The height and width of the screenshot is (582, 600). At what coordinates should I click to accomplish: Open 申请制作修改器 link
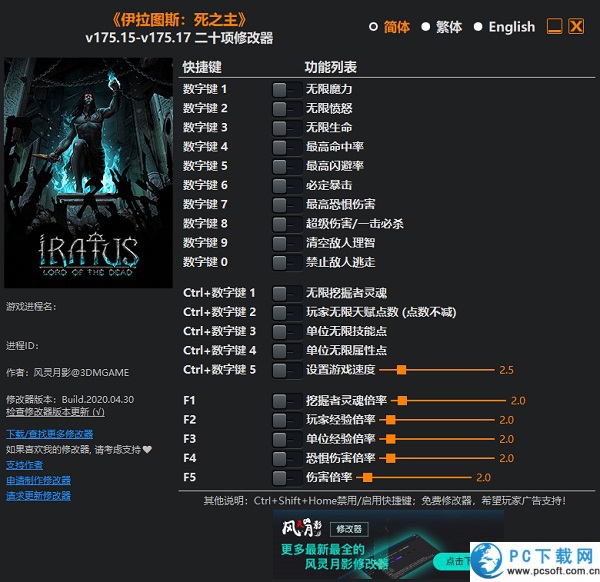[38, 480]
